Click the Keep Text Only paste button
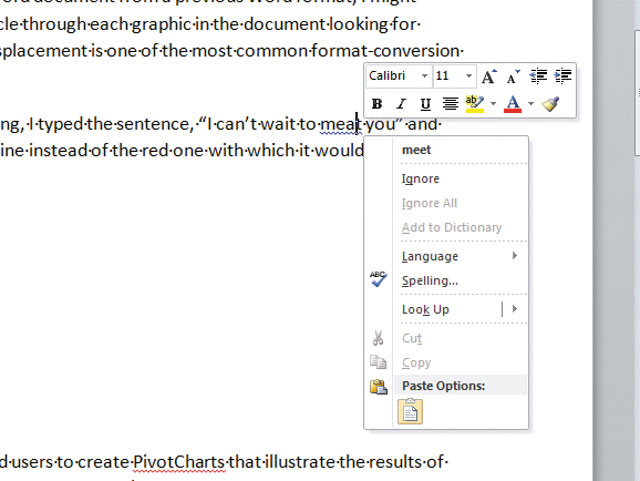The width and height of the screenshot is (640, 481). (410, 412)
